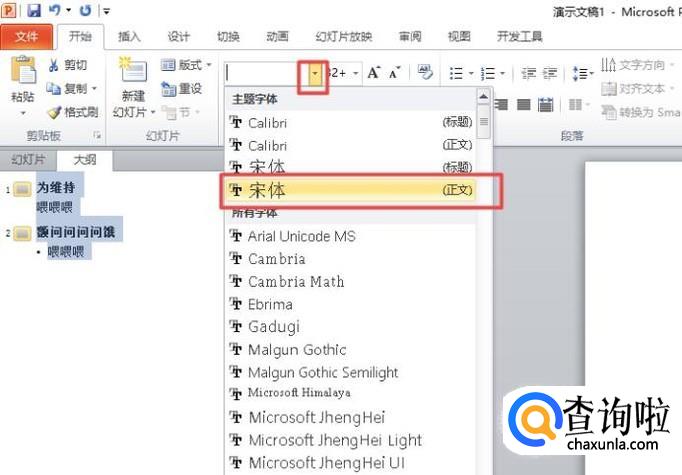682x475 pixels.
Task: Expand the Paste (粘贴) options arrow
Action: coord(23,113)
